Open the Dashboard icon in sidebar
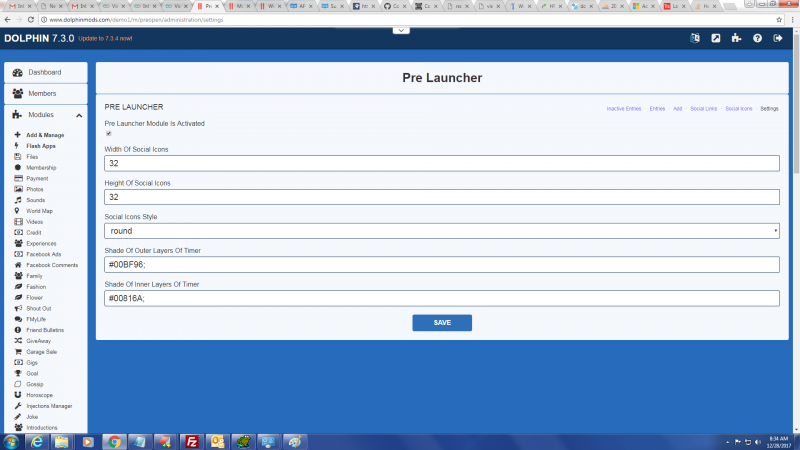 (x=18, y=72)
